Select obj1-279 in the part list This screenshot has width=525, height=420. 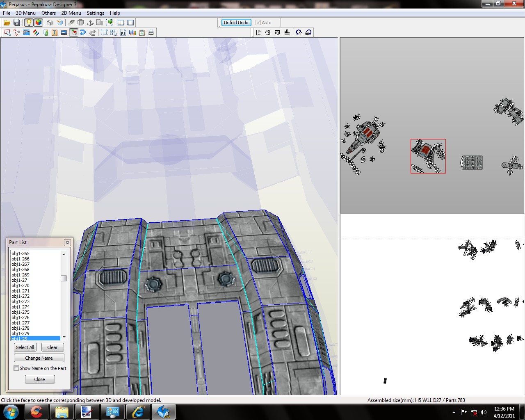tap(35, 333)
